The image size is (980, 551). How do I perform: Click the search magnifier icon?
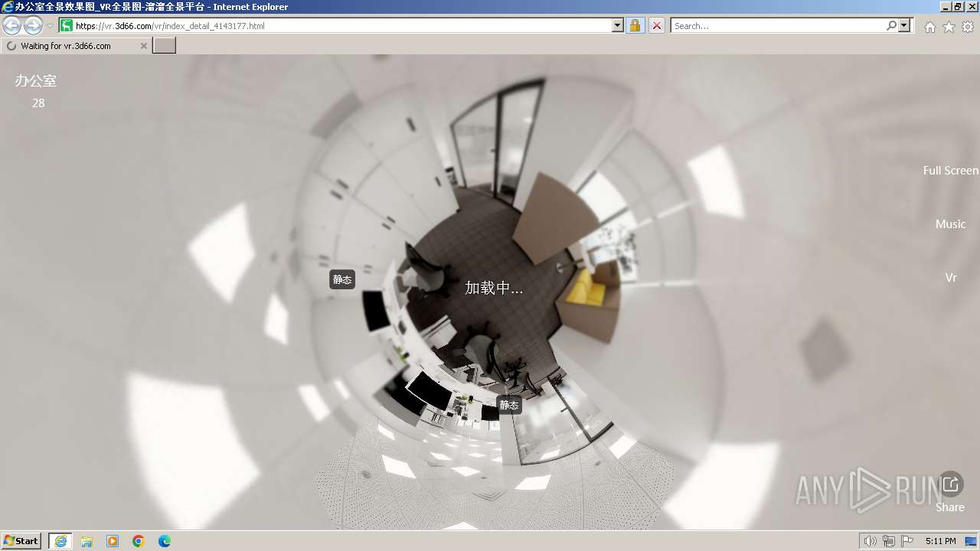pyautogui.click(x=891, y=26)
